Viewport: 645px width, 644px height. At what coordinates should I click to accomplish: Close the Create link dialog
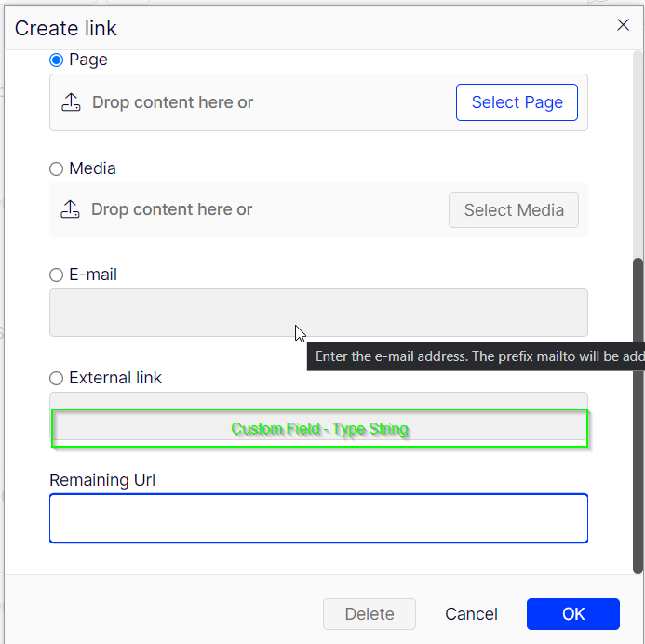point(623,25)
